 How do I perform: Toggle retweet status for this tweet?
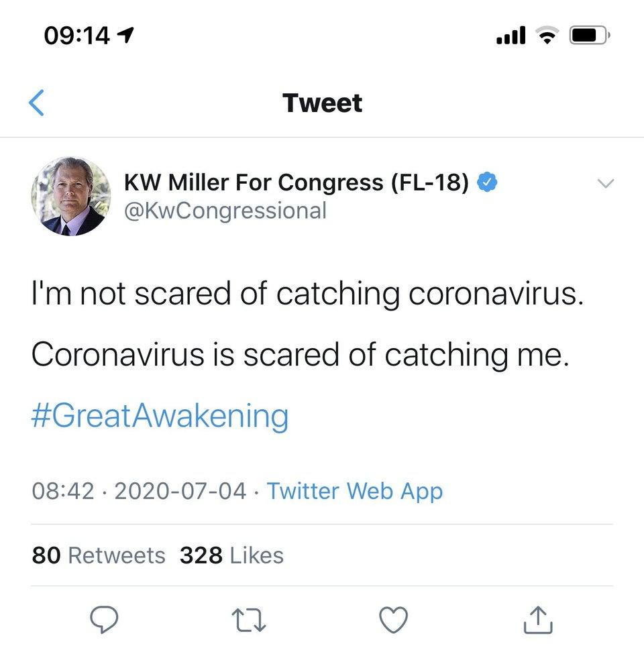point(248,620)
